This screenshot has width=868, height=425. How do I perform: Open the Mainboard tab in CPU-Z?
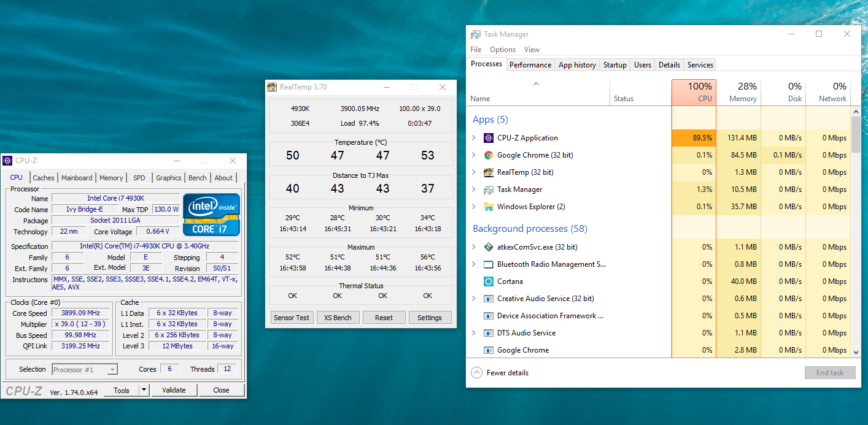(x=77, y=178)
